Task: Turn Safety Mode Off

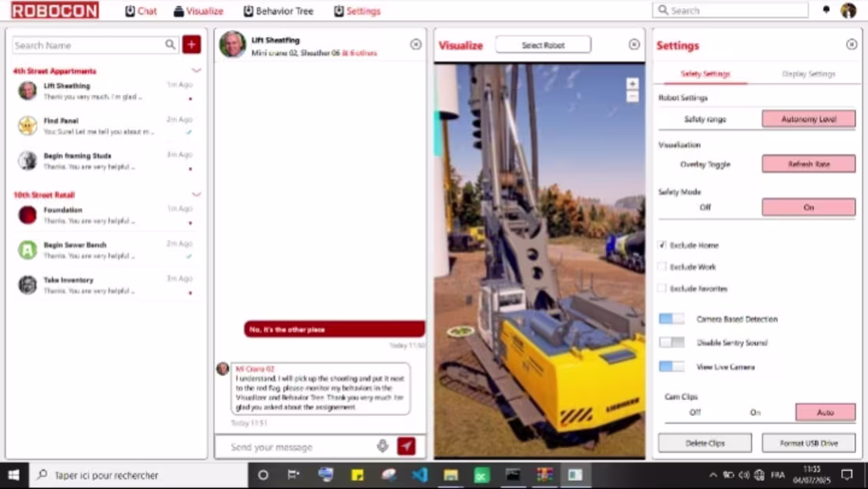Action: click(705, 207)
